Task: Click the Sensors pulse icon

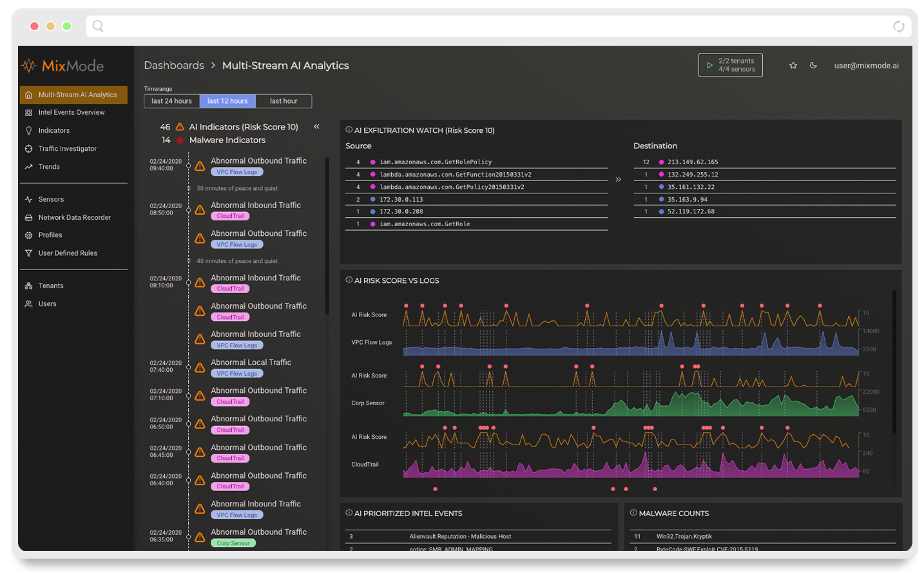Action: 28,200
